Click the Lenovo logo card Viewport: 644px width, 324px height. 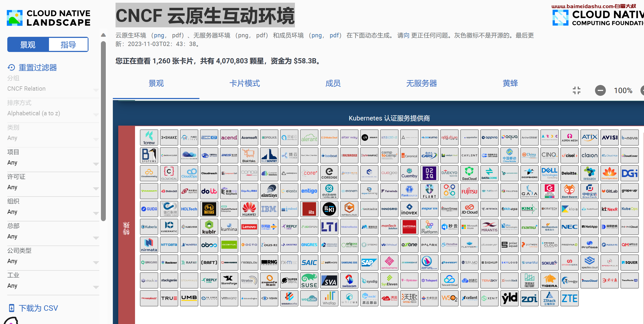point(249,227)
